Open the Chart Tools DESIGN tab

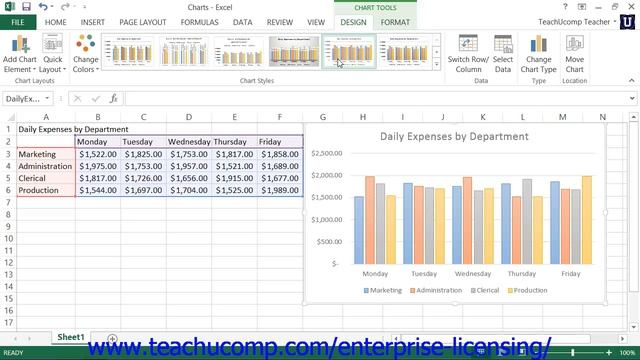(353, 22)
